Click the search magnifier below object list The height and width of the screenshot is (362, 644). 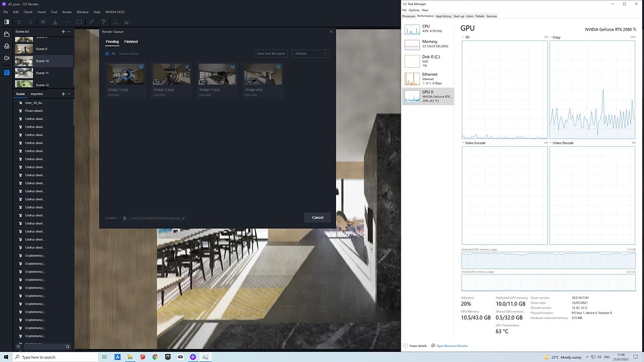coord(68,347)
